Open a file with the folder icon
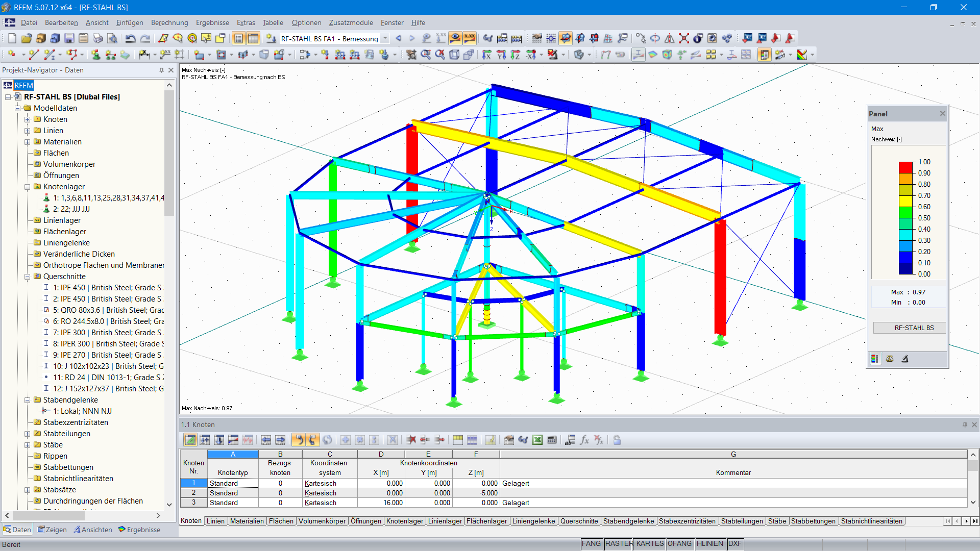The width and height of the screenshot is (980, 551). click(27, 38)
